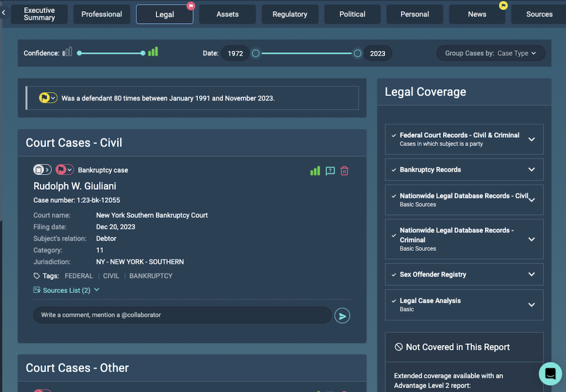Open the chat support bubble

point(550,374)
